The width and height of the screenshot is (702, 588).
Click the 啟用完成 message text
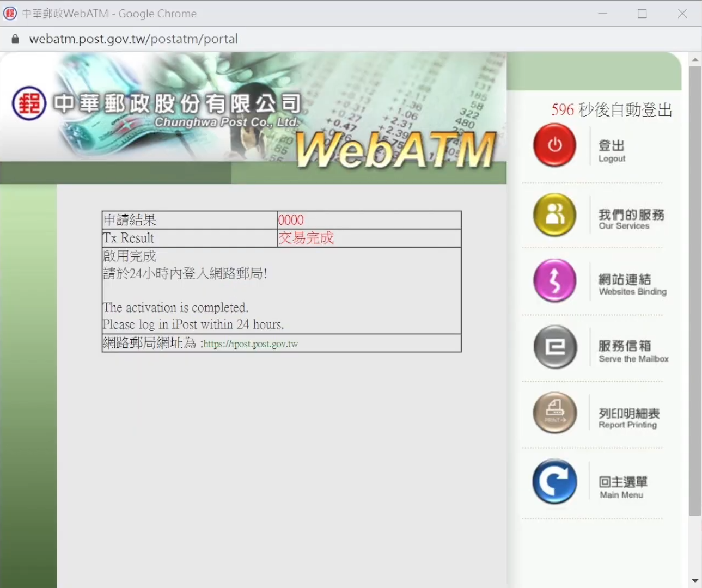coord(130,256)
